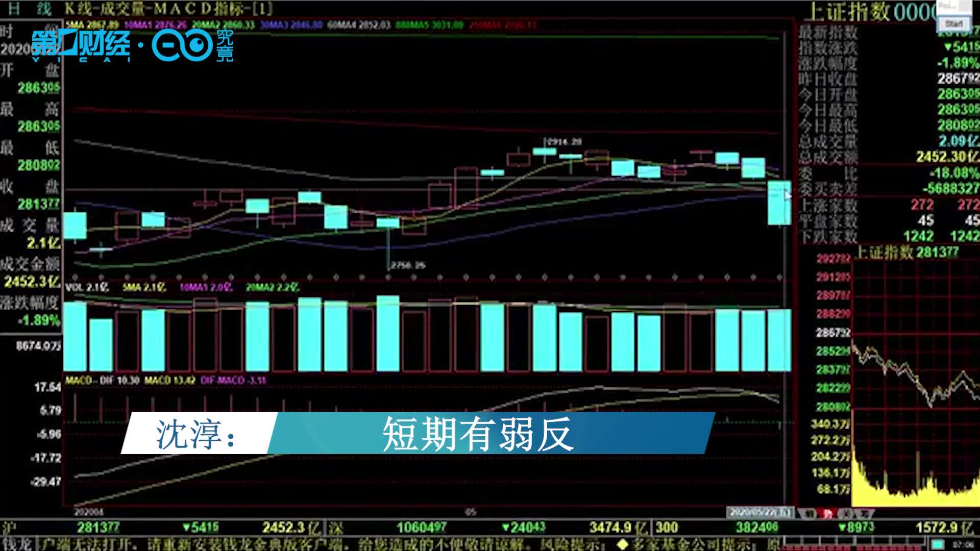Image resolution: width=980 pixels, height=551 pixels.
Task: Click the tallest cyan volume bar in the volume panel
Action: pos(388,333)
